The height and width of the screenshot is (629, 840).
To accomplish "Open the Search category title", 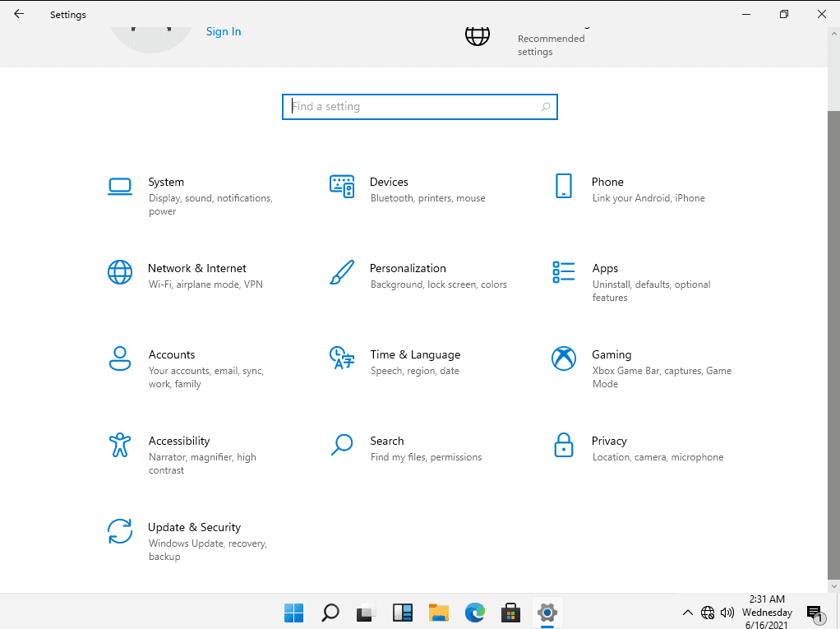I will pyautogui.click(x=387, y=441).
